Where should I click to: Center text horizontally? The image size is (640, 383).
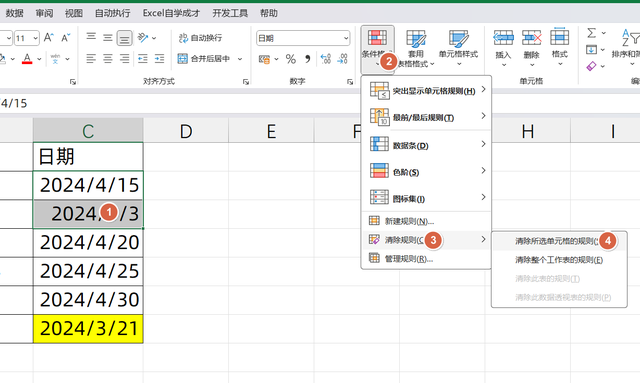108,59
